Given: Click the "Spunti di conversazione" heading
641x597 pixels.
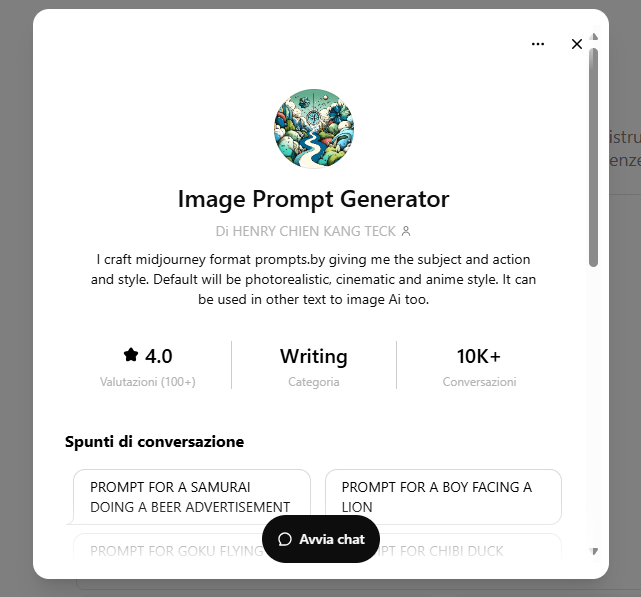Looking at the screenshot, I should 154,441.
